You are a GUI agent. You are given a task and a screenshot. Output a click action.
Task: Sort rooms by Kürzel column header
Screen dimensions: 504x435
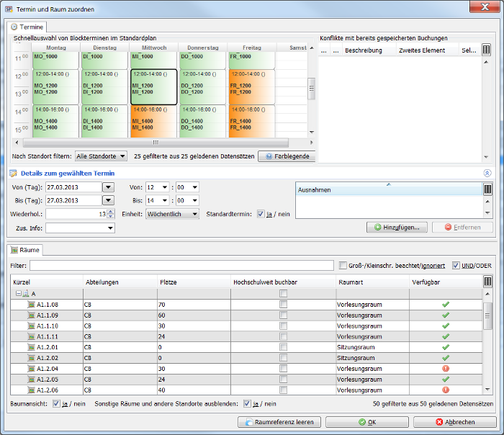[47, 282]
